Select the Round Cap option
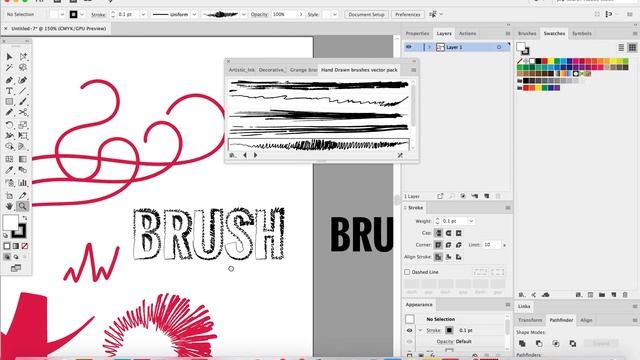The height and width of the screenshot is (360, 640). (449, 233)
